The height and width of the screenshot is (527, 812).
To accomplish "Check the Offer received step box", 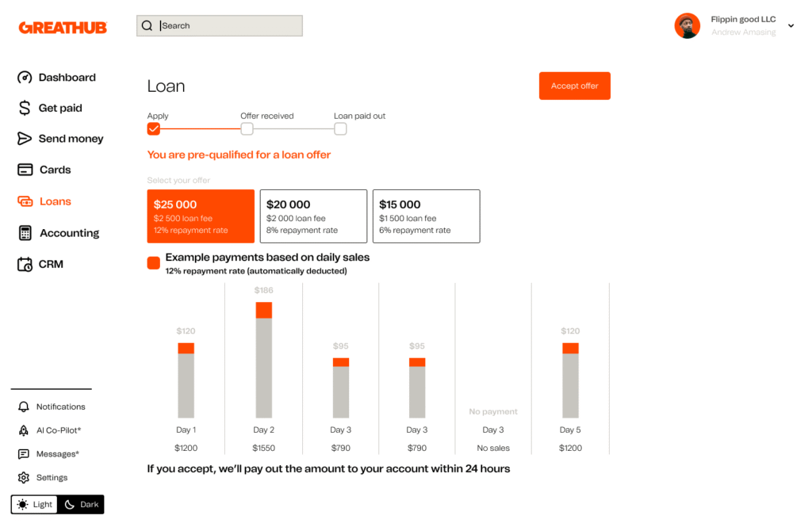I will tap(247, 129).
